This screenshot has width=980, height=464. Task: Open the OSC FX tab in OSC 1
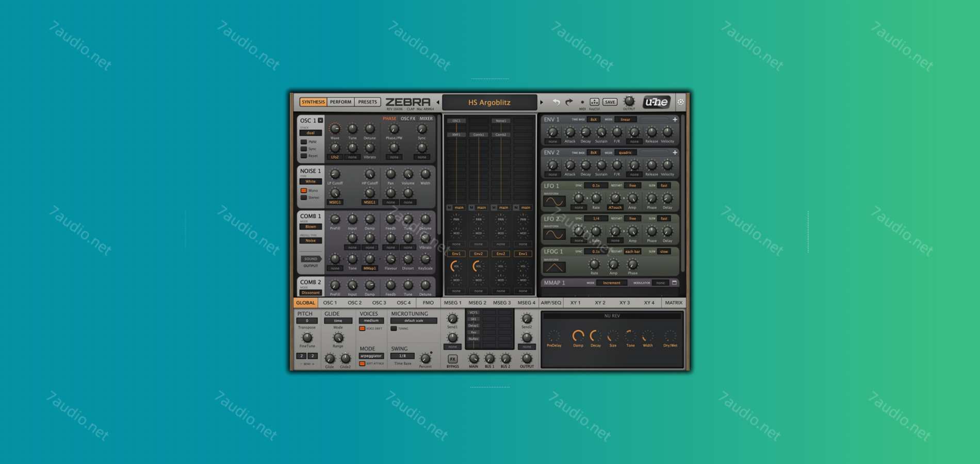coord(408,119)
